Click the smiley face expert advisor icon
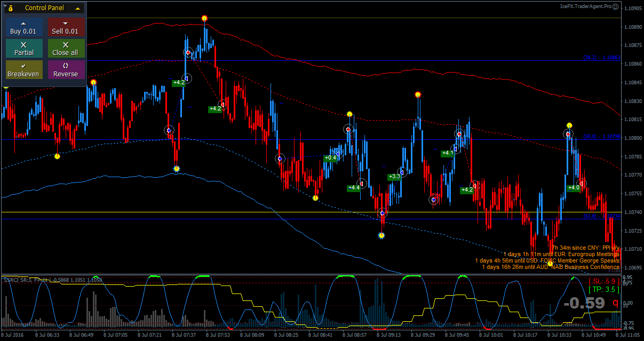The height and width of the screenshot is (341, 644). 615,6
